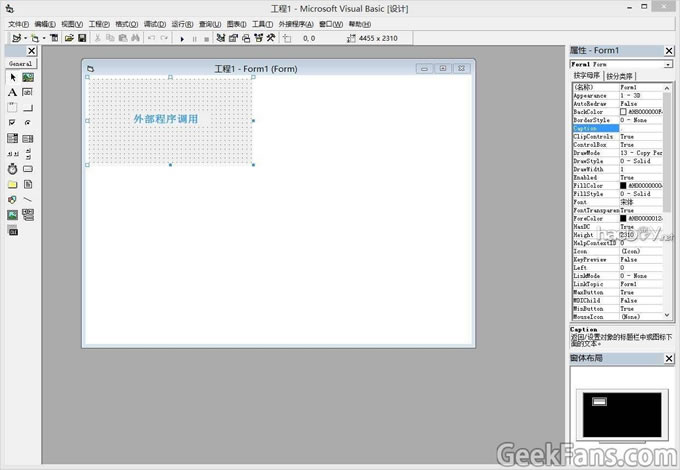Select the CommandButton control tool
This screenshot has height=470, width=680.
pyautogui.click(x=28, y=107)
